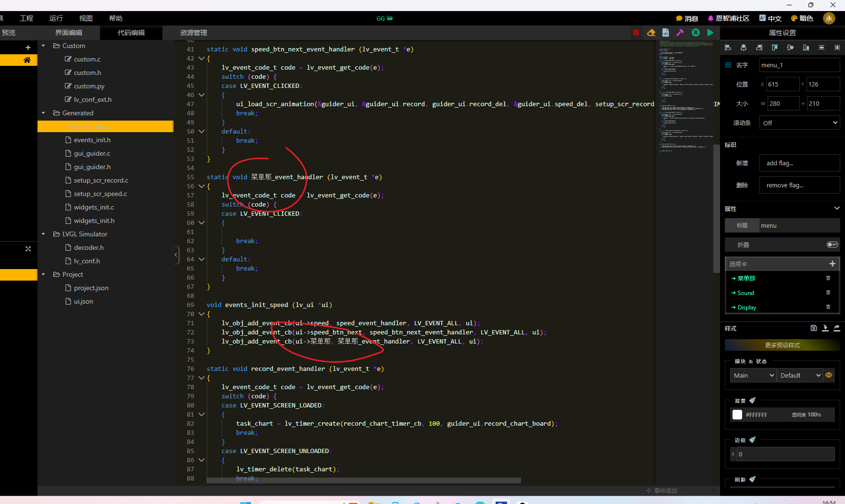Click the align horizontal center icon
This screenshot has width=845, height=504.
click(x=744, y=48)
